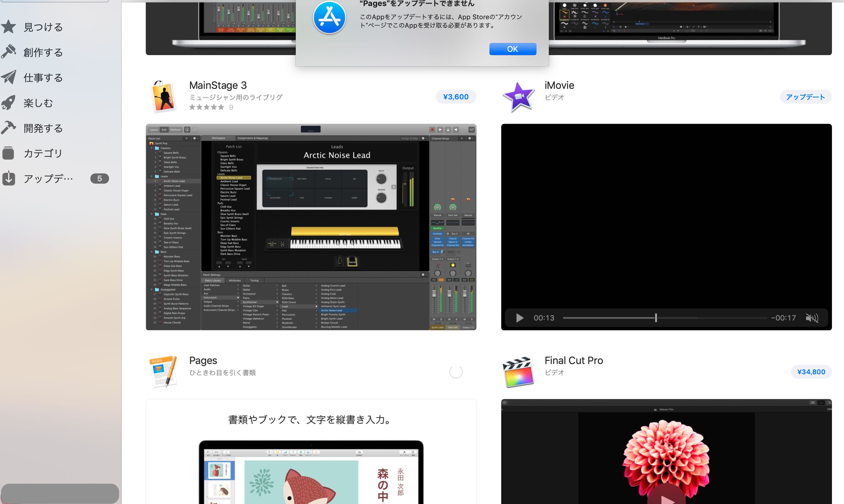Open the 開発する hammer icon
Viewport: 844px width, 504px height.
click(x=8, y=128)
